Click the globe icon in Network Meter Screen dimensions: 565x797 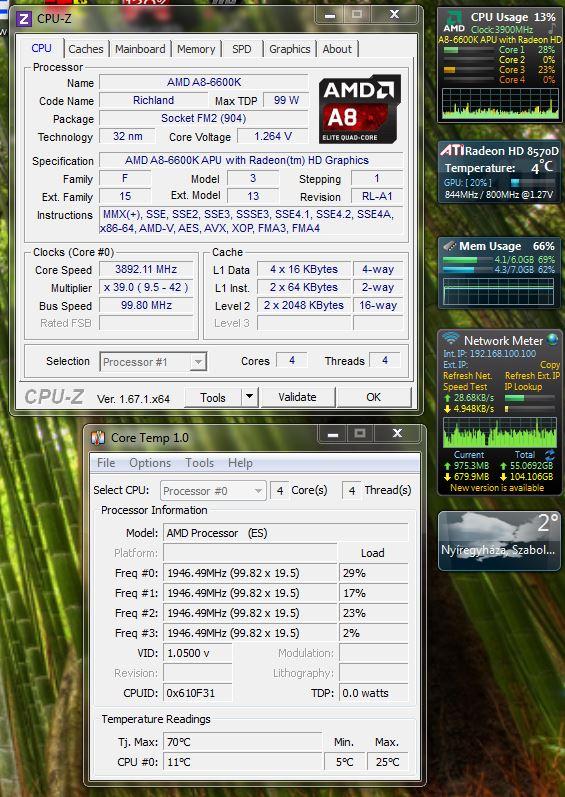pos(552,340)
